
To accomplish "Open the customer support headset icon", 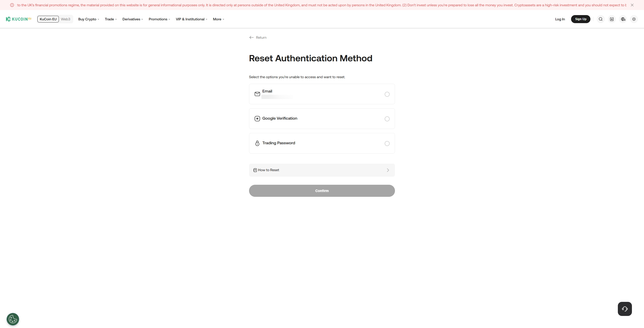I will click(625, 309).
